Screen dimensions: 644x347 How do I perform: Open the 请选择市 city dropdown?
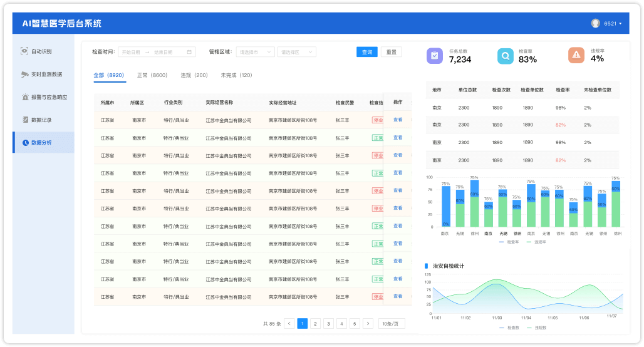(255, 52)
